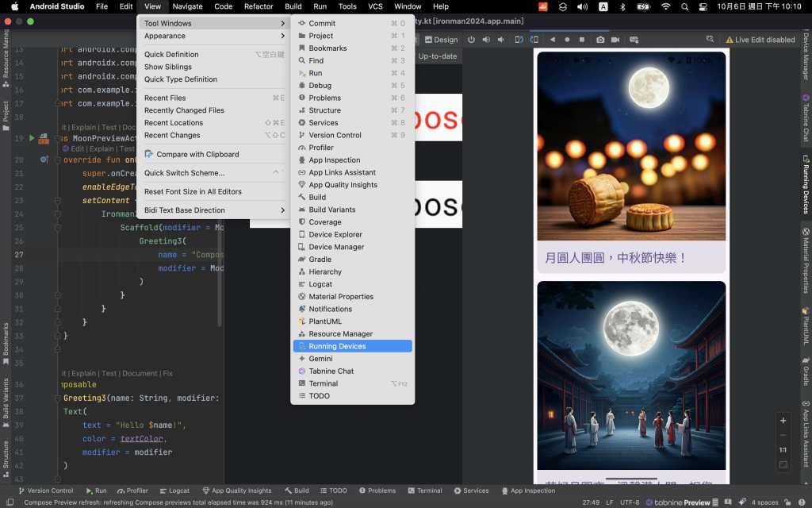Take emulator screenshot with camera icon

(x=600, y=40)
